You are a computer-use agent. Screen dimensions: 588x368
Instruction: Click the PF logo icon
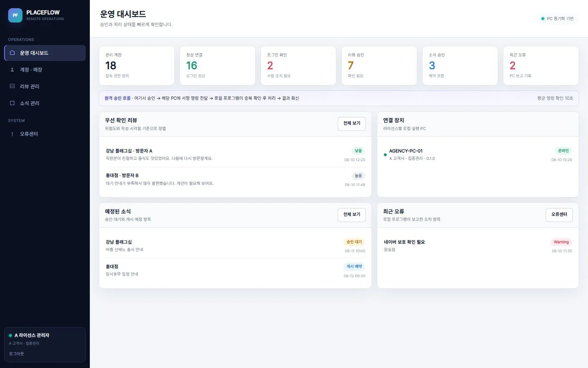[15, 16]
